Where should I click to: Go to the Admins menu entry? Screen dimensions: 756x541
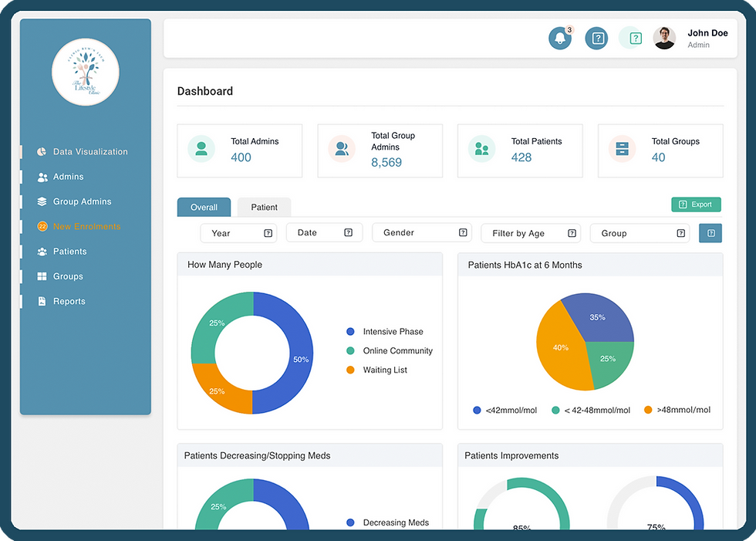click(x=68, y=177)
